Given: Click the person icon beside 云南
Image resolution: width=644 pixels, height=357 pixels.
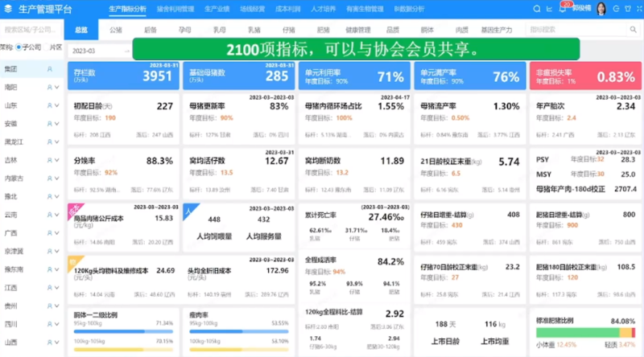Looking at the screenshot, I should point(50,215).
